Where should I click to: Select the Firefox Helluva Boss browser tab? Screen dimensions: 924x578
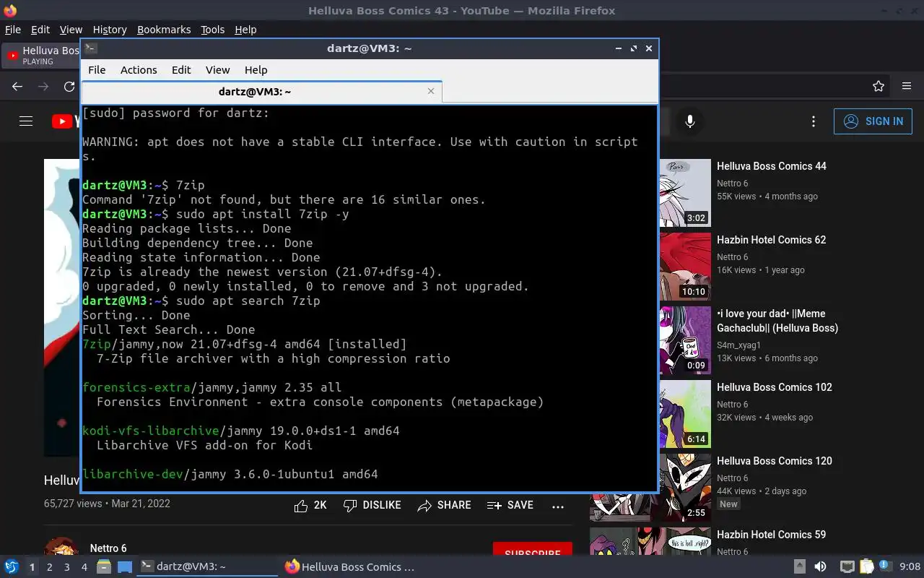(x=41, y=56)
